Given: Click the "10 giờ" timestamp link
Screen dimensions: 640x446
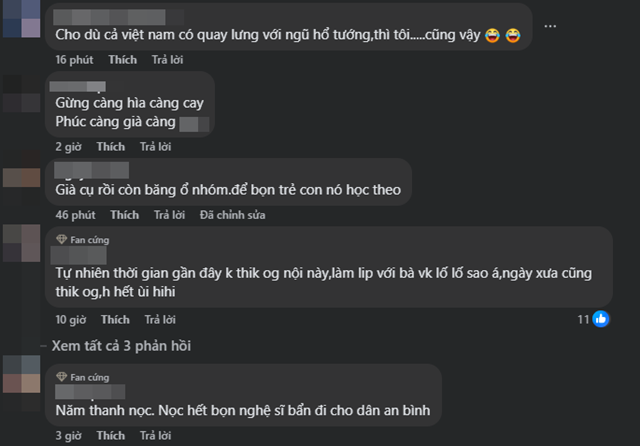Looking at the screenshot, I should [70, 320].
